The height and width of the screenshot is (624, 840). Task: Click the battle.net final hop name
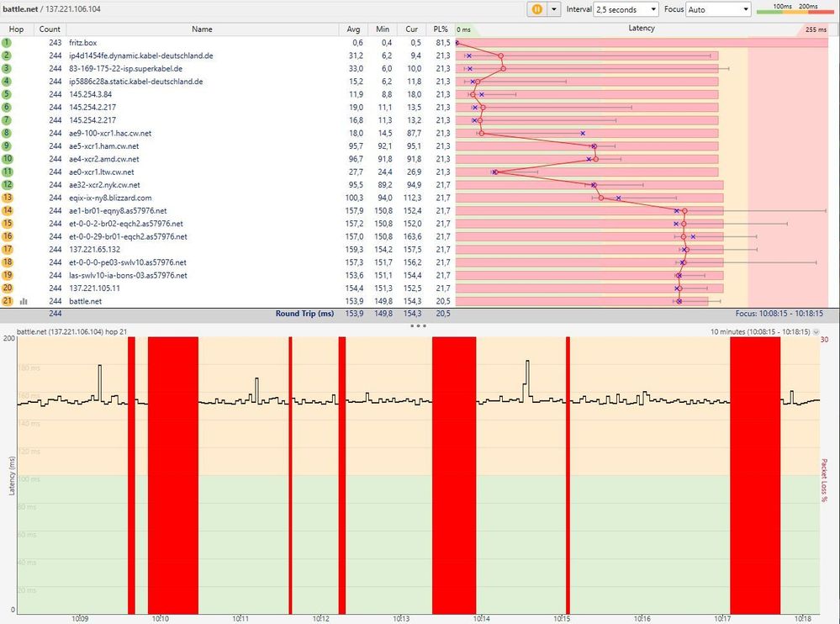tap(85, 301)
